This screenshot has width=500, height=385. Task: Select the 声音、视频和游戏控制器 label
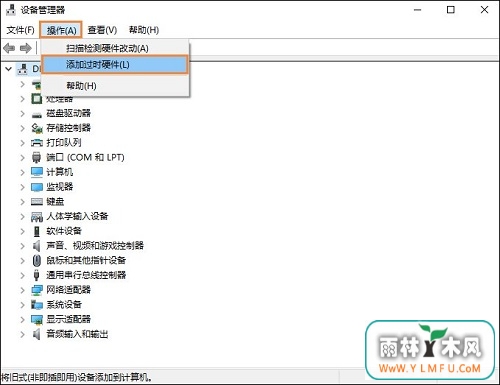point(95,246)
